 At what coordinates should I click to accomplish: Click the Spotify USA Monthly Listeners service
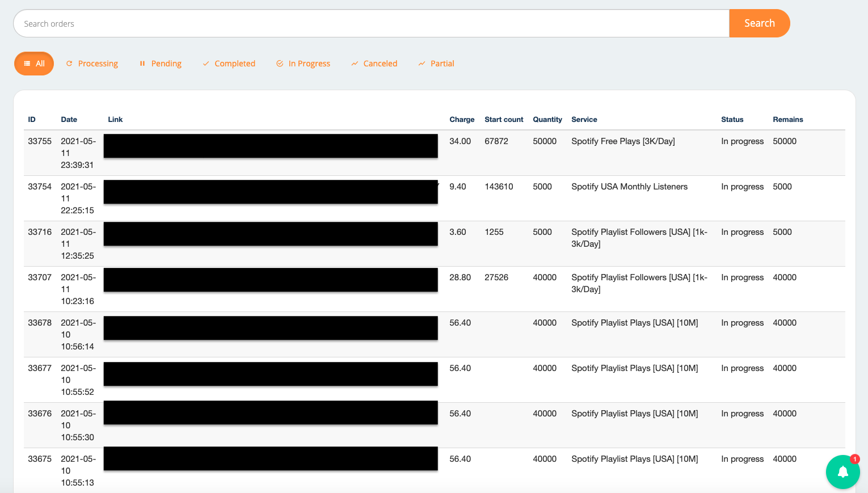[x=629, y=187]
